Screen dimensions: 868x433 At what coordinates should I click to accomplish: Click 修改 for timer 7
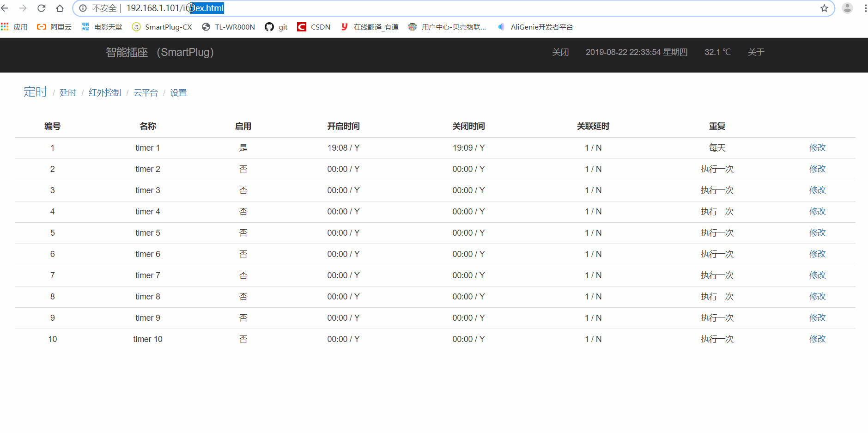coord(817,275)
